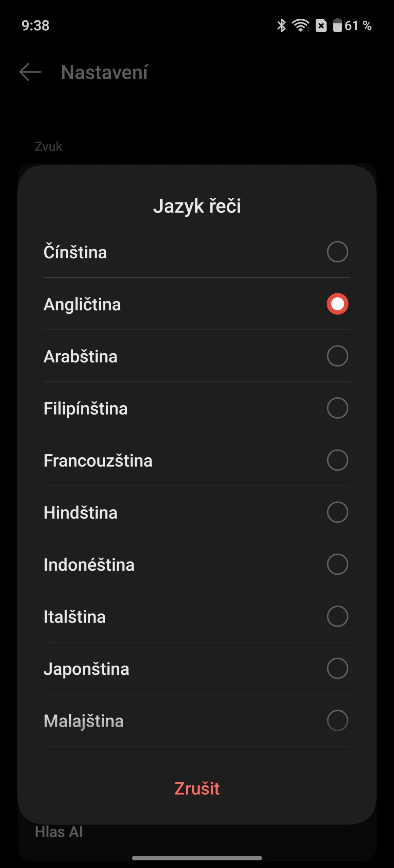Select the Angličtina radio button
Viewport: 394px width, 868px height.
tap(337, 304)
